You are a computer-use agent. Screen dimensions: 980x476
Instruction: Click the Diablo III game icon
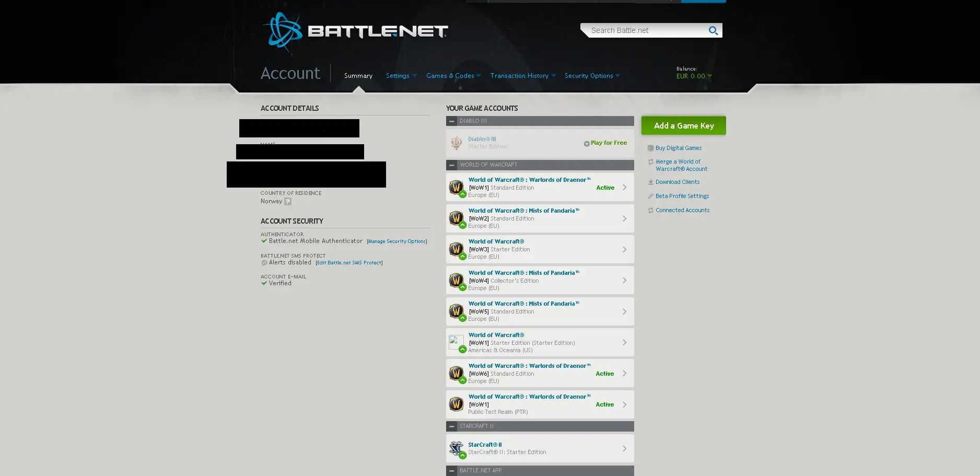coord(456,143)
